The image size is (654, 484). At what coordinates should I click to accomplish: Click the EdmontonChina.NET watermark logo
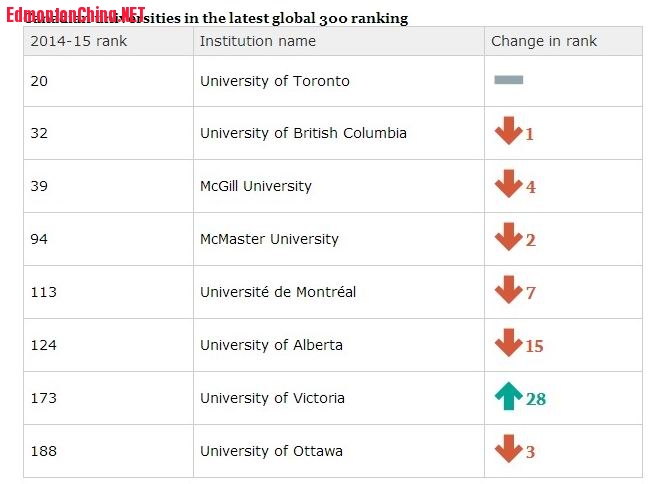click(75, 15)
